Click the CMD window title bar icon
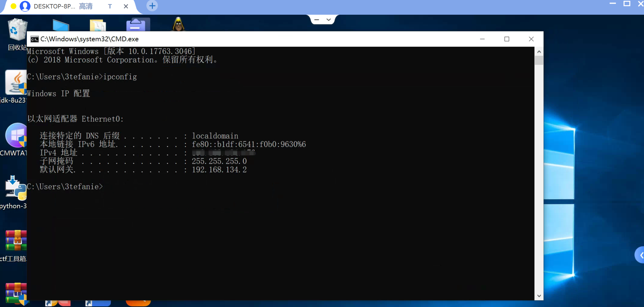The height and width of the screenshot is (307, 644). pos(34,39)
